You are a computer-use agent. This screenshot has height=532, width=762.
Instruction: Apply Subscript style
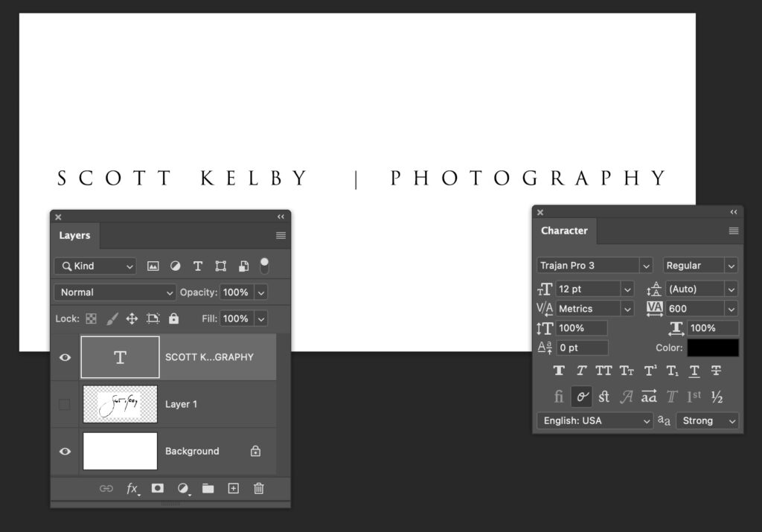click(x=672, y=371)
